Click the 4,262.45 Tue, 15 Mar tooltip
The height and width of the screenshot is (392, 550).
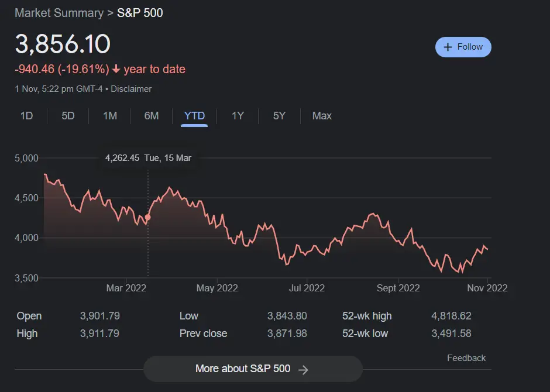click(148, 158)
